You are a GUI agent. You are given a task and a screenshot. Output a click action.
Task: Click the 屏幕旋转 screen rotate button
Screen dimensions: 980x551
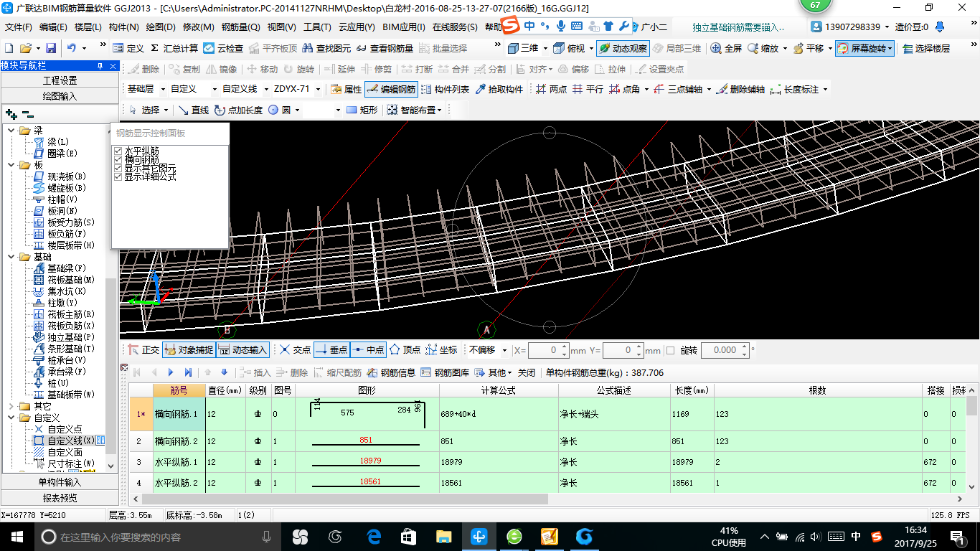[864, 49]
